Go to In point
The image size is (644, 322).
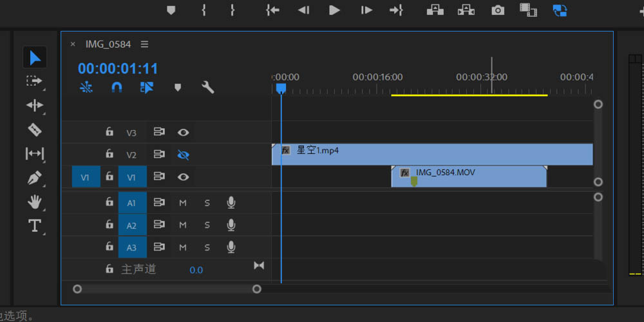pyautogui.click(x=272, y=10)
